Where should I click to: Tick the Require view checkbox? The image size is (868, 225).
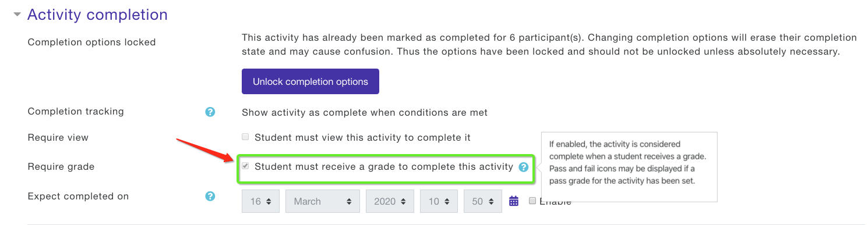[x=245, y=137]
